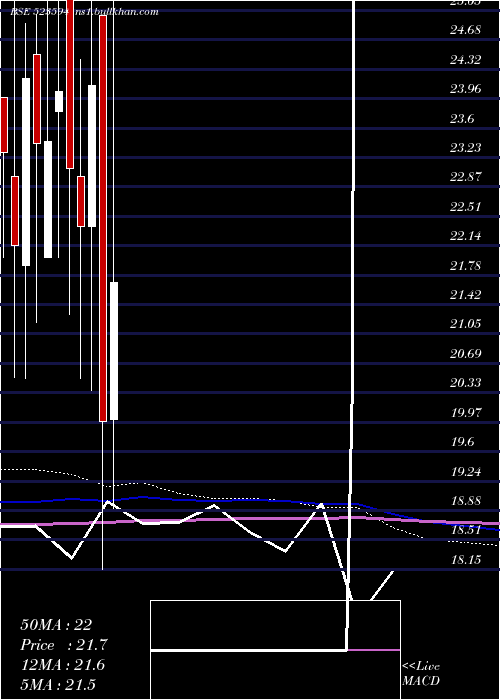The image size is (500, 700).
Task: Select the 18.15 price label
Action: (466, 558)
